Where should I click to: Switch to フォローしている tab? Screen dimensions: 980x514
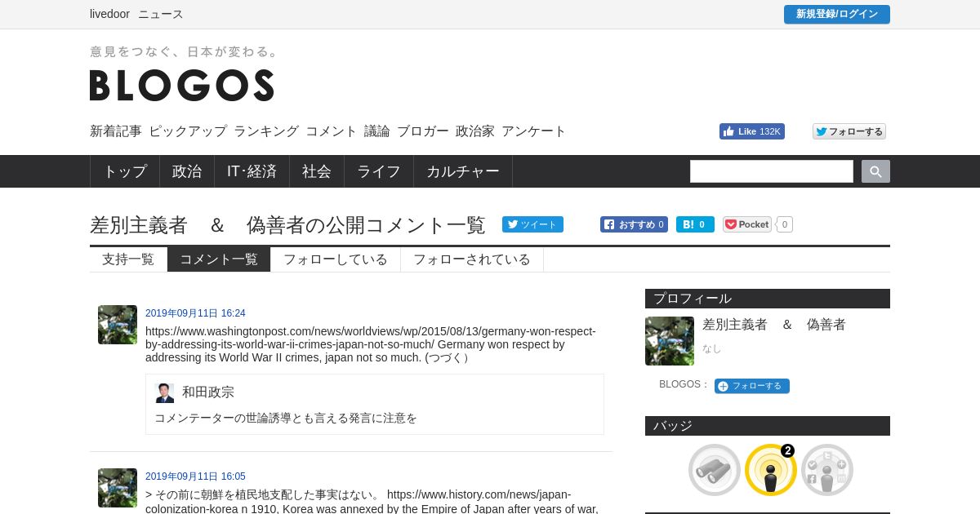pos(336,259)
